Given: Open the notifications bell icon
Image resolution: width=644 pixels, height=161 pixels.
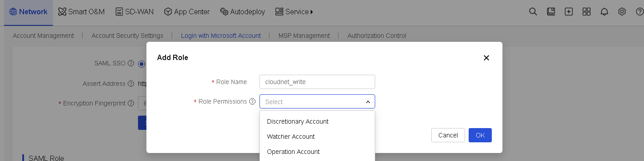Looking at the screenshot, I should click(604, 12).
